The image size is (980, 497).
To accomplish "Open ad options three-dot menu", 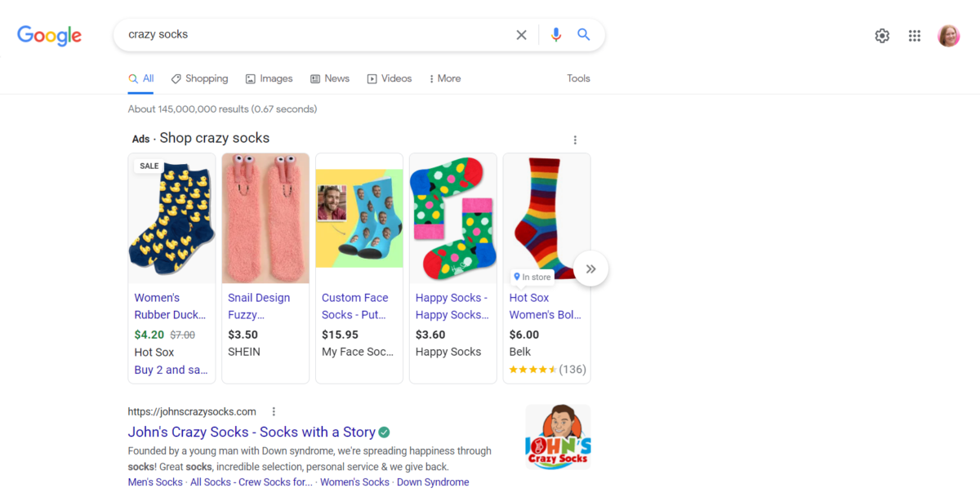I will (x=575, y=140).
